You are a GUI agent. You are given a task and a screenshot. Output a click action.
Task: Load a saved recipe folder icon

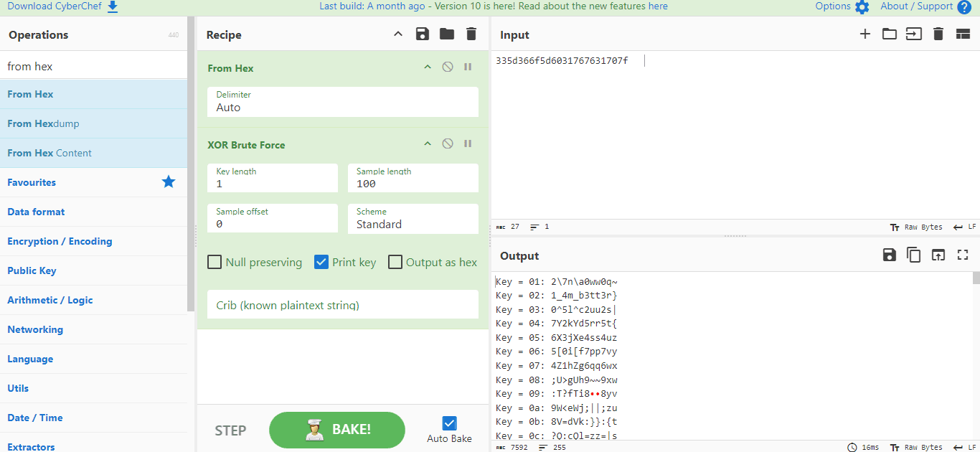tap(447, 34)
